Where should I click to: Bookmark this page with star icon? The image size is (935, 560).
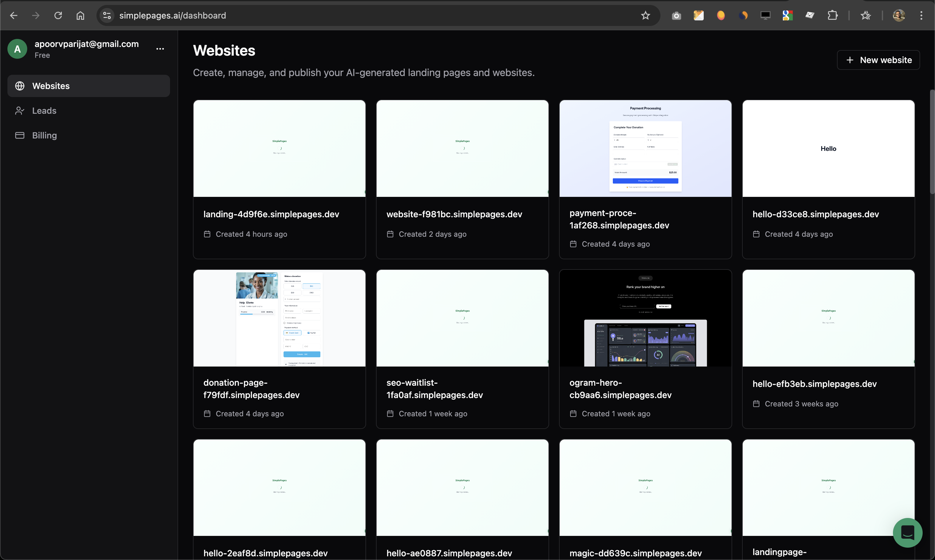(646, 15)
